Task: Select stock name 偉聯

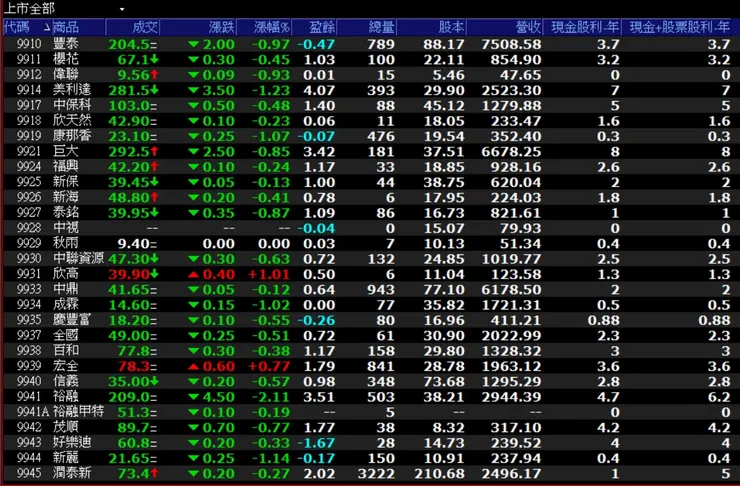Action: click(x=66, y=75)
